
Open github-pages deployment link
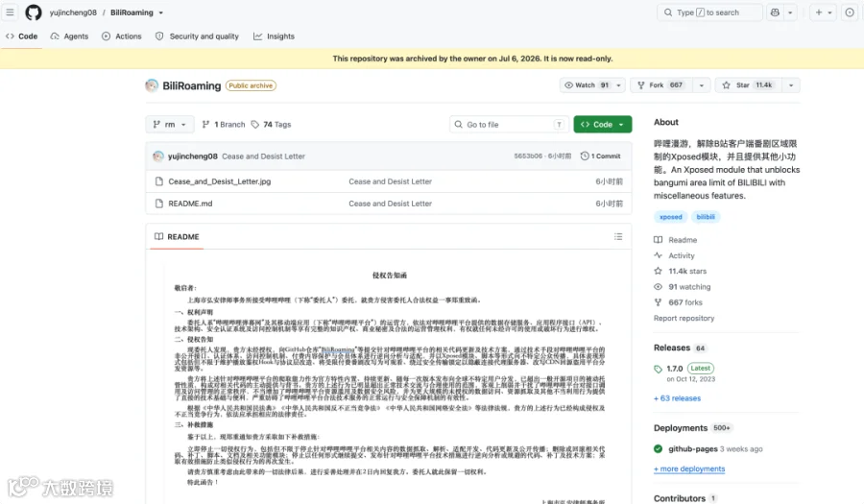(692, 449)
